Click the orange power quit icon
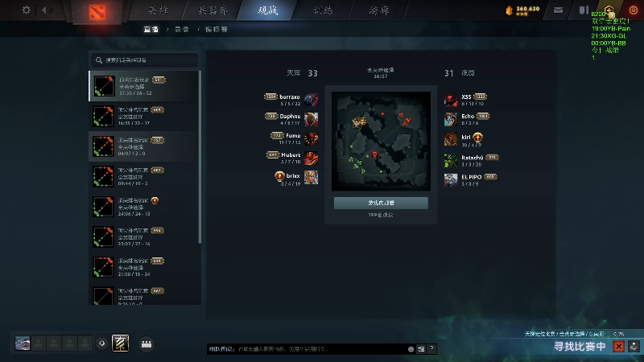Image resolution: width=644 pixels, height=362 pixels. [x=634, y=10]
